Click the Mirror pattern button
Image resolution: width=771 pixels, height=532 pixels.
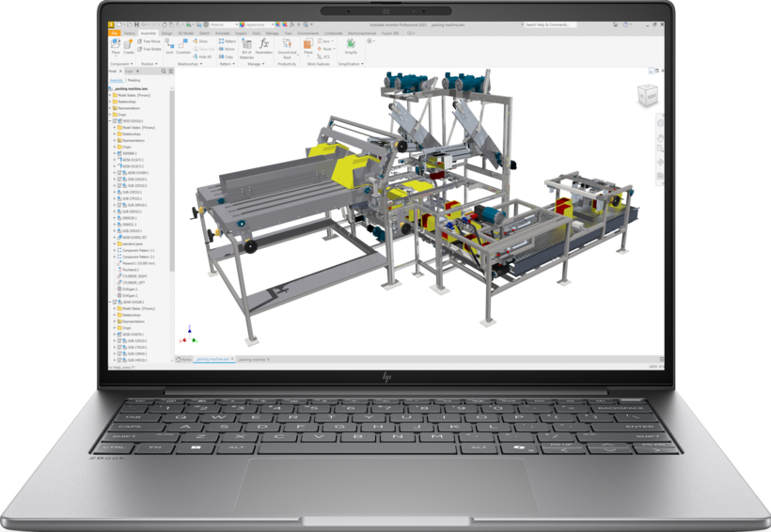coord(228,49)
